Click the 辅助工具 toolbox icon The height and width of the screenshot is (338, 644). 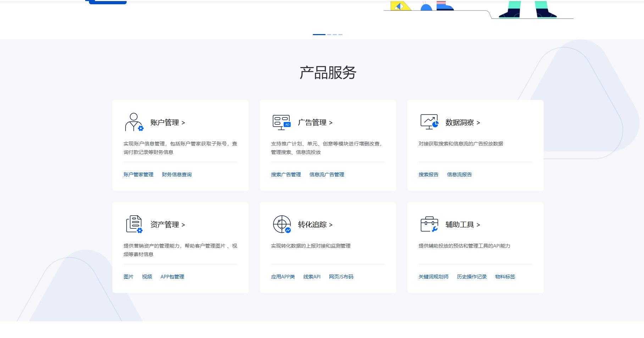pyautogui.click(x=429, y=224)
